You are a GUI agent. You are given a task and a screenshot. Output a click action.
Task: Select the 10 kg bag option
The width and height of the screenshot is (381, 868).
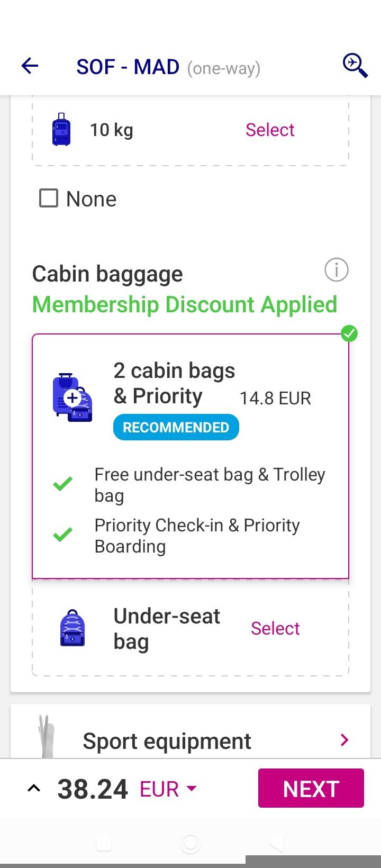pyautogui.click(x=269, y=130)
